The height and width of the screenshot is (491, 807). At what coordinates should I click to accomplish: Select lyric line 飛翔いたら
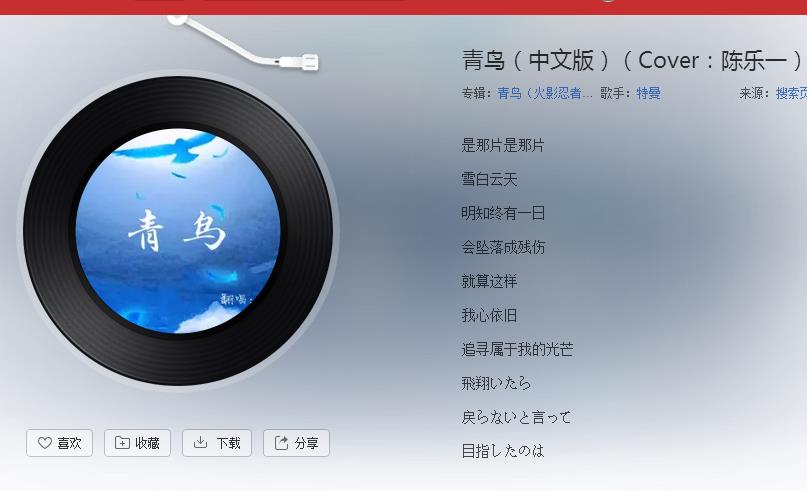(496, 383)
